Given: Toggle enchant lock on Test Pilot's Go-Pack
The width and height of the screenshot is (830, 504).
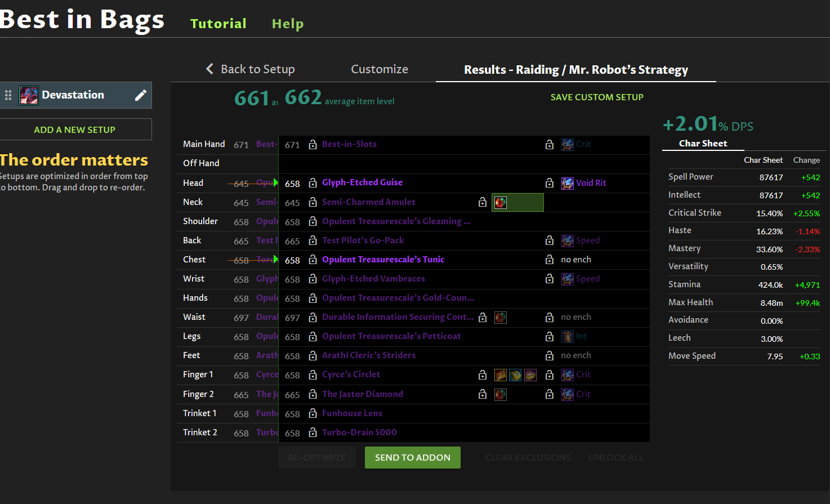Looking at the screenshot, I should (x=550, y=240).
